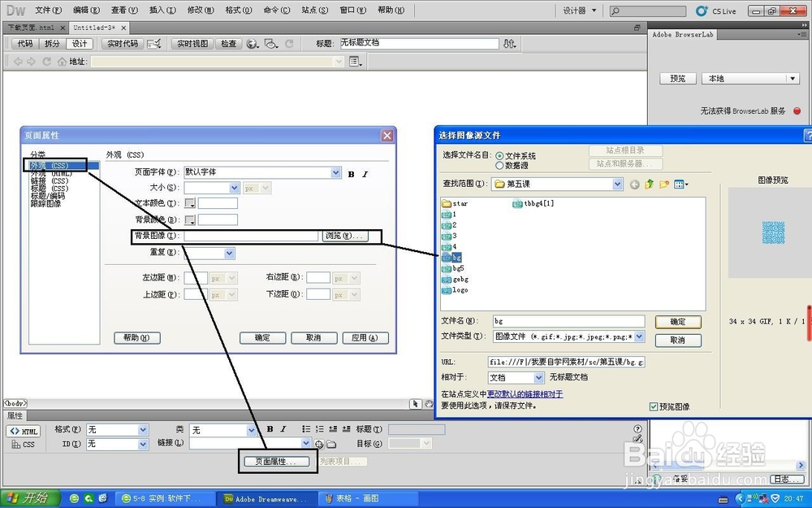Click the italic I in Properties panel
This screenshot has width=812, height=508.
tap(283, 429)
